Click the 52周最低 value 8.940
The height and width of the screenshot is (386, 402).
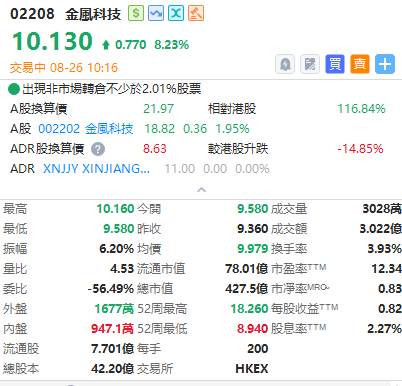pos(253,329)
